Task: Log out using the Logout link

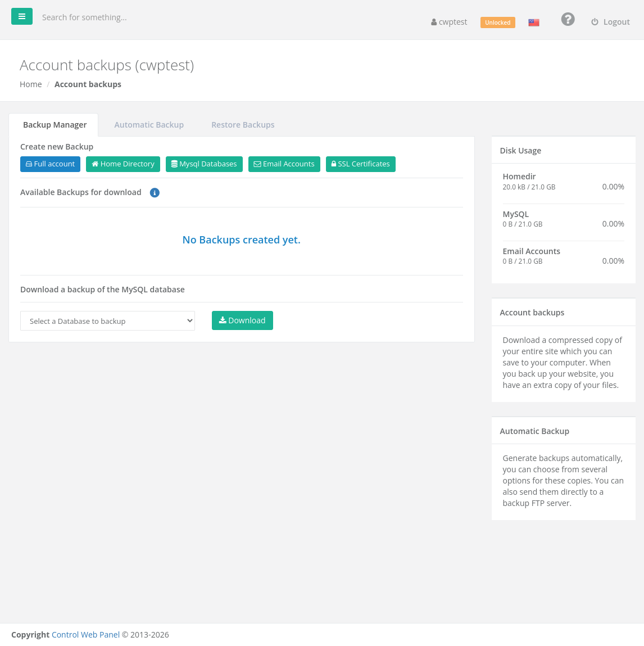Action: pyautogui.click(x=610, y=22)
